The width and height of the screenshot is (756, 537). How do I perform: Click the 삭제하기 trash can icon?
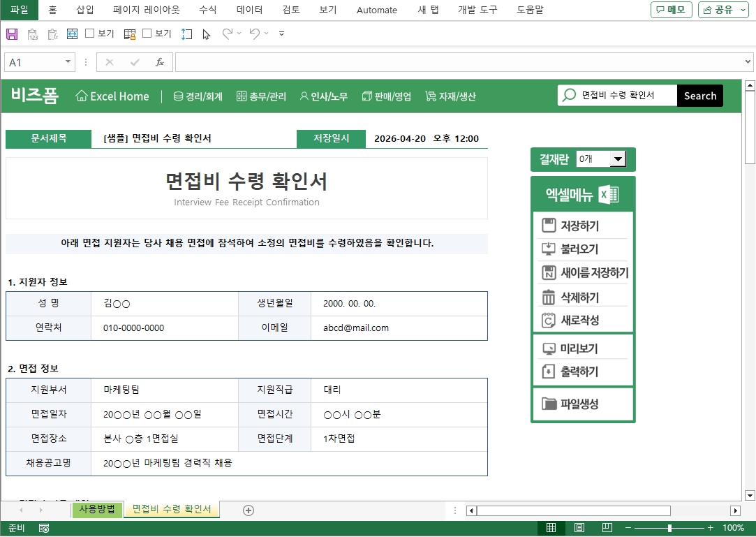pyautogui.click(x=549, y=297)
